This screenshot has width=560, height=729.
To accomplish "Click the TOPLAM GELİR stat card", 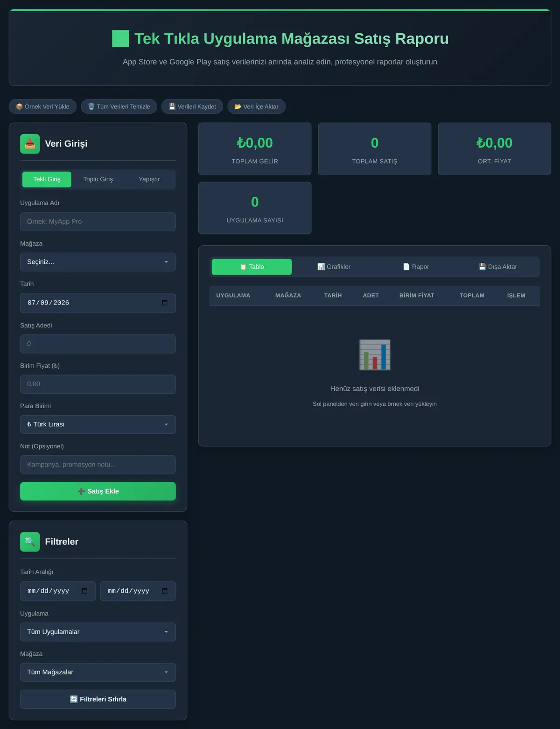I will (x=255, y=149).
